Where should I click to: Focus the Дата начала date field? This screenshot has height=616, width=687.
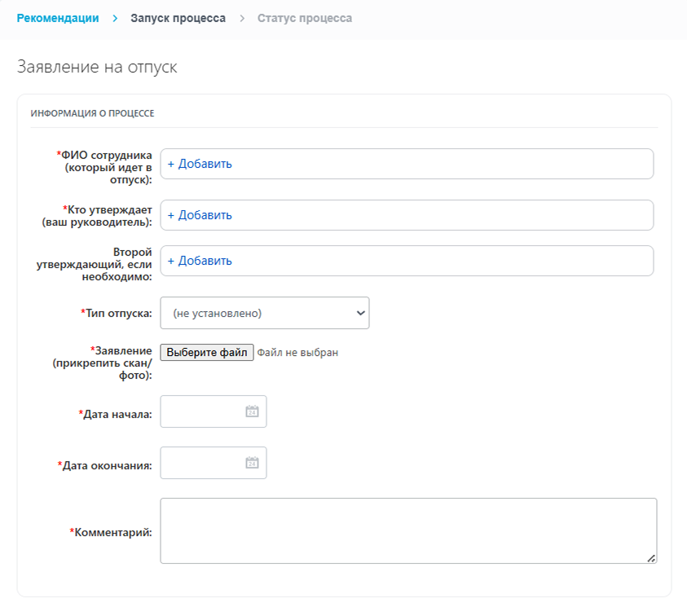coord(204,411)
